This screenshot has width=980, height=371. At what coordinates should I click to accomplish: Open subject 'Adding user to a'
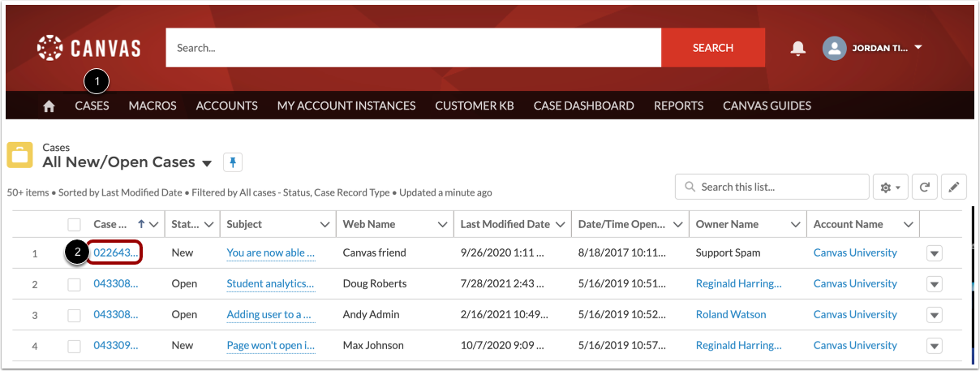coord(271,314)
